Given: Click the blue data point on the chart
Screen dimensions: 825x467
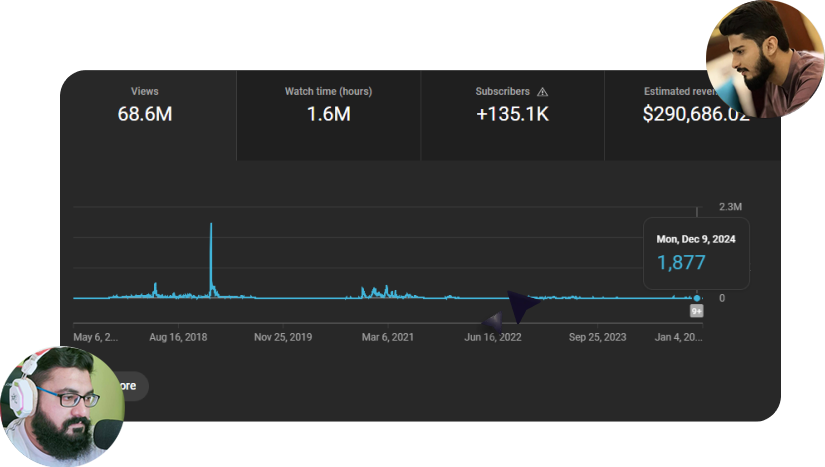Looking at the screenshot, I should coord(697,298).
